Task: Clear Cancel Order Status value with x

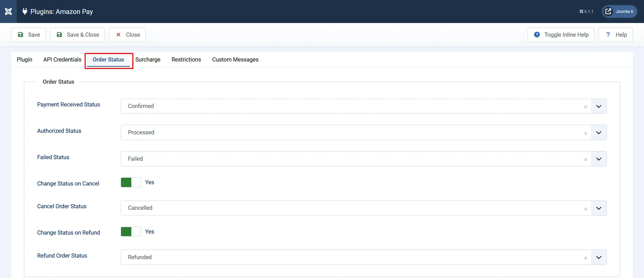Action: [586, 209]
